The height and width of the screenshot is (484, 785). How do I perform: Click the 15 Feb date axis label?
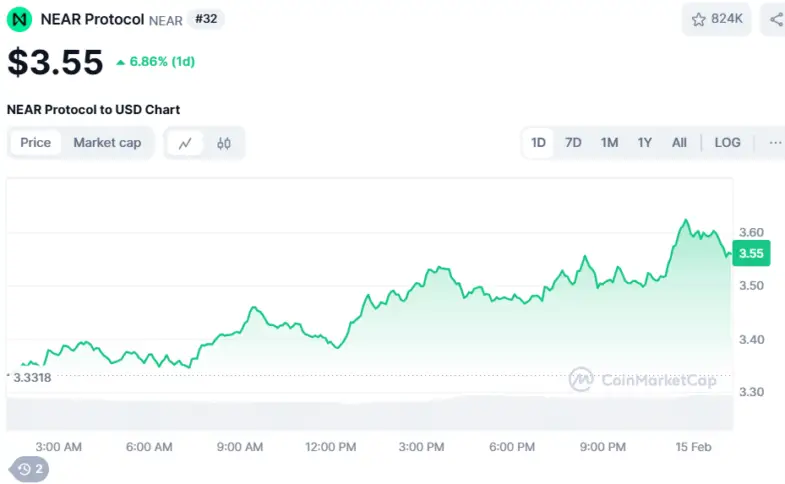tap(693, 447)
